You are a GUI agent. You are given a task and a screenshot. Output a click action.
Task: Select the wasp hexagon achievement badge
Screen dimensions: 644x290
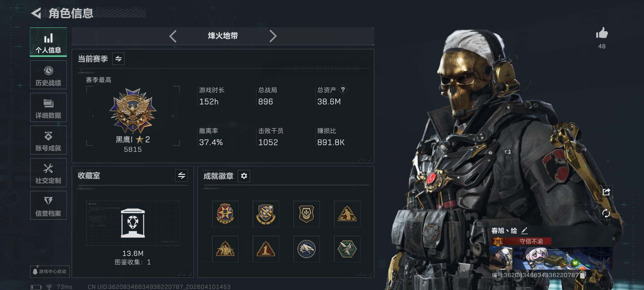tap(347, 249)
